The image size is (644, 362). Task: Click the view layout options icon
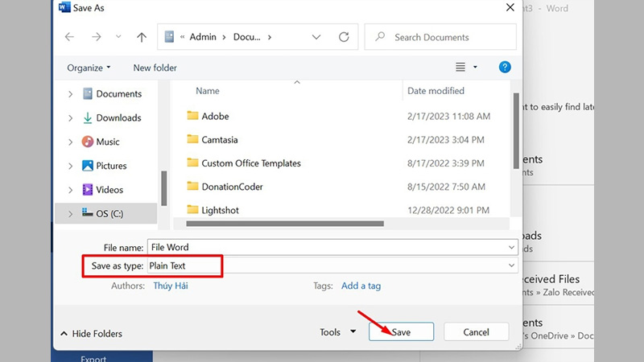pos(461,68)
